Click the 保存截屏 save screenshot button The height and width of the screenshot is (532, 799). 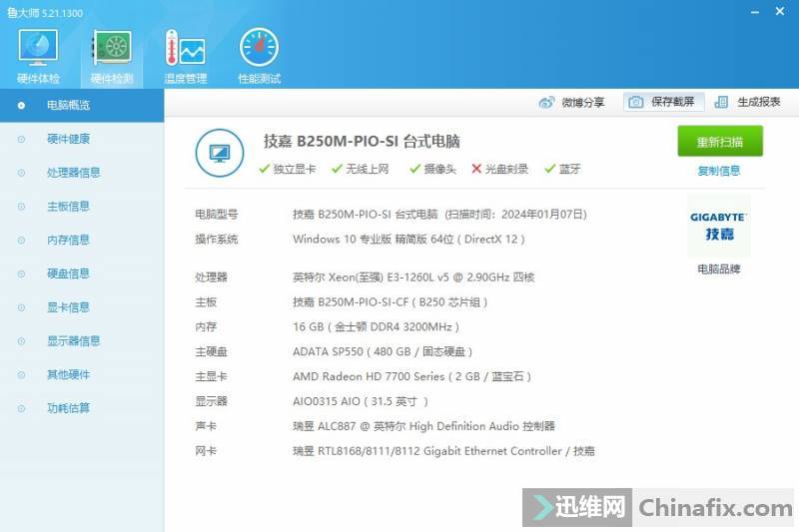click(x=663, y=103)
